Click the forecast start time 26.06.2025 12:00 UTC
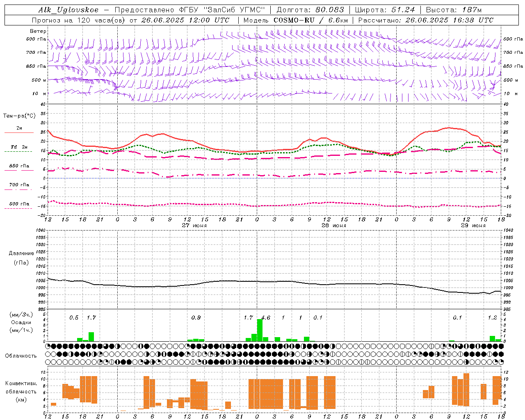 [185, 20]
